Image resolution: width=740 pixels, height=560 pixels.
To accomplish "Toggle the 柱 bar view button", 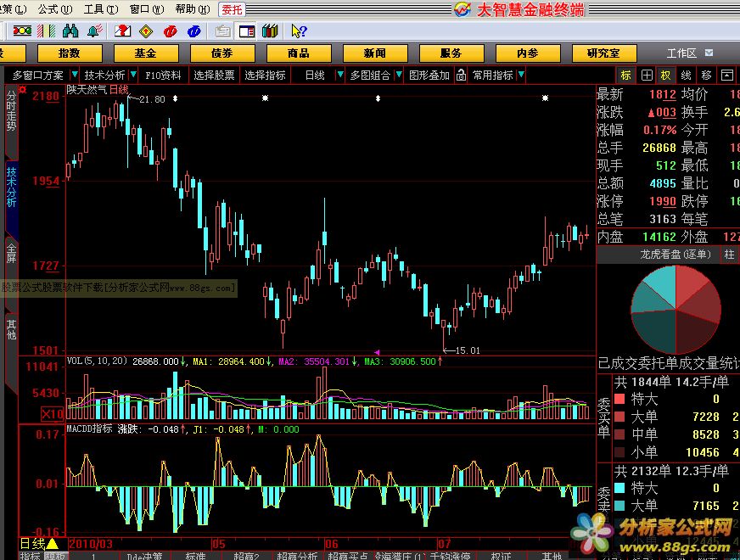I will point(729,255).
